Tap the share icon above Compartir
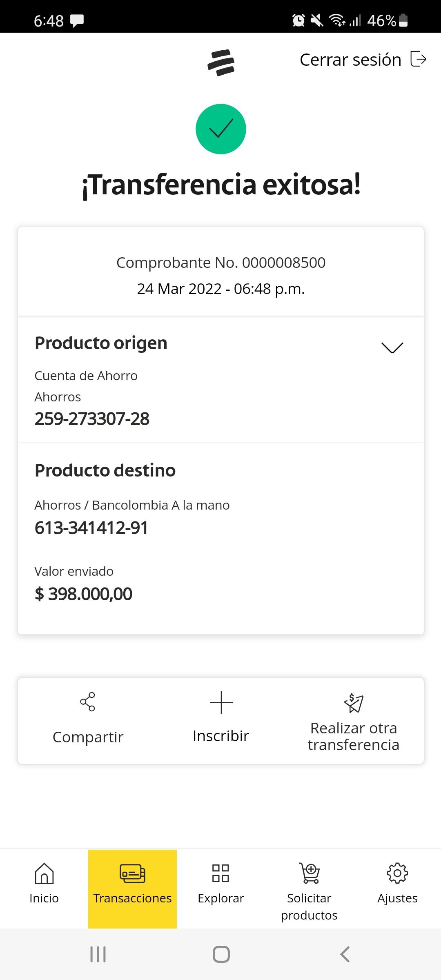This screenshot has width=441, height=980. pos(87,702)
